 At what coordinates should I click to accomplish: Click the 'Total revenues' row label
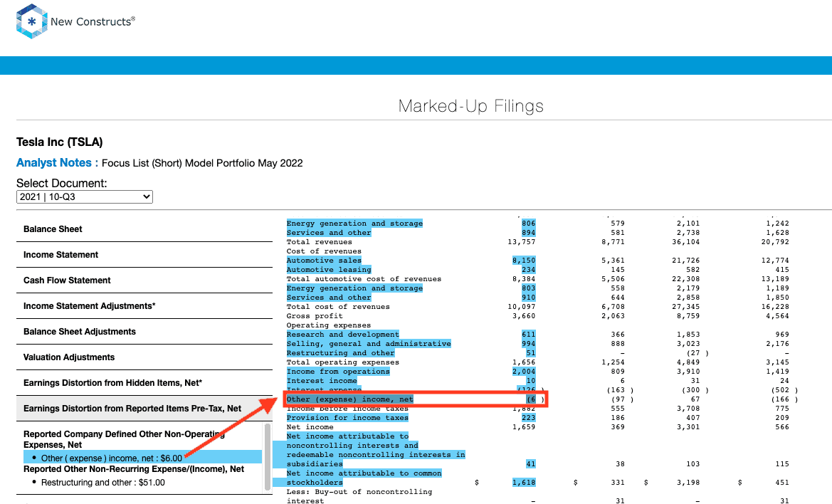tap(320, 242)
